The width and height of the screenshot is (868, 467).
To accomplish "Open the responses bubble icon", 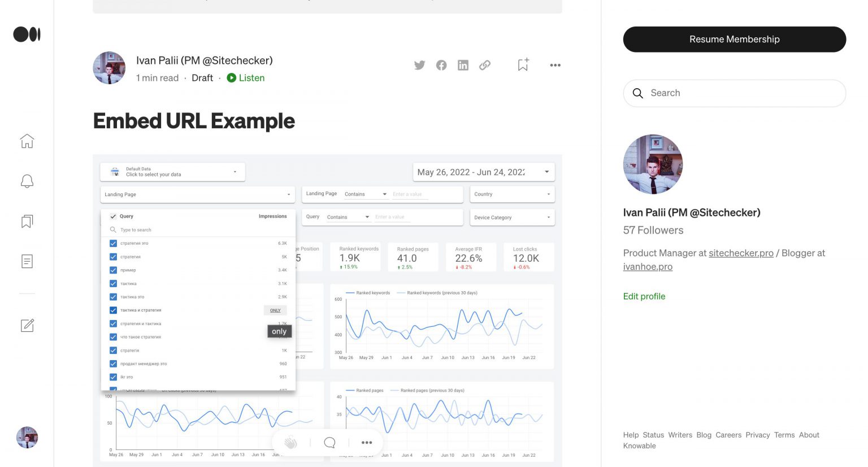I will tap(329, 442).
